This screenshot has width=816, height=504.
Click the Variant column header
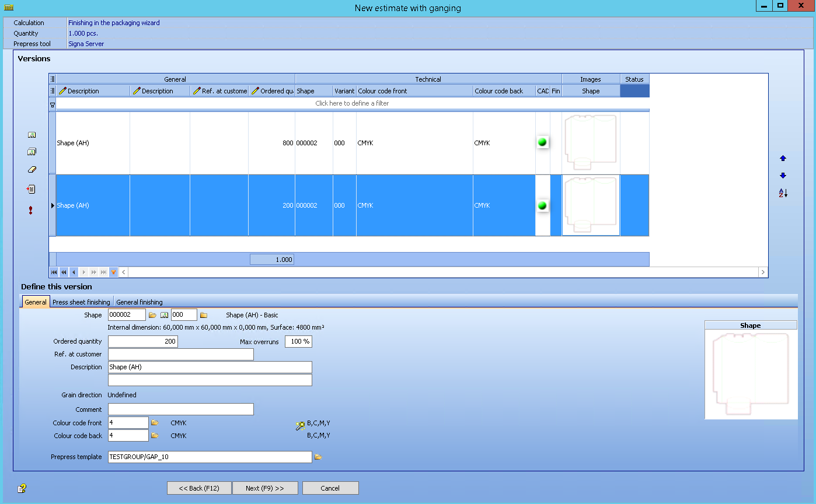pos(344,91)
